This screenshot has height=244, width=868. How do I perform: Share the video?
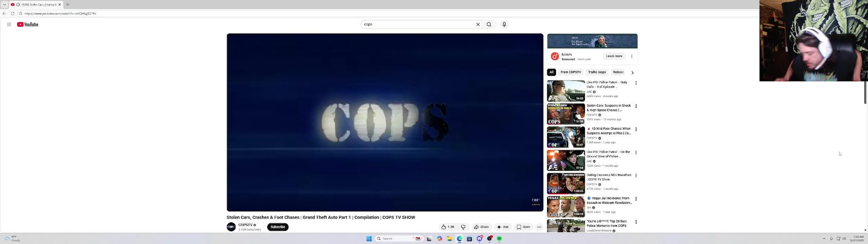481,227
